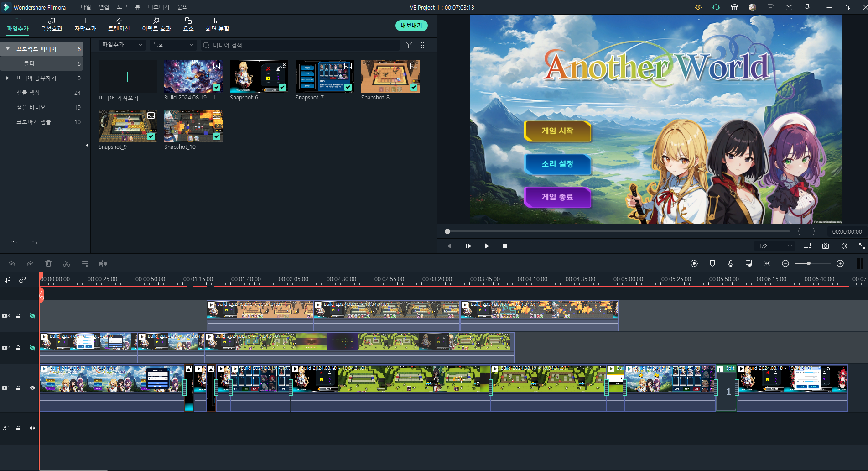This screenshot has width=868, height=471.
Task: Click the trash delete icon in timeline toolbar
Action: (x=48, y=263)
